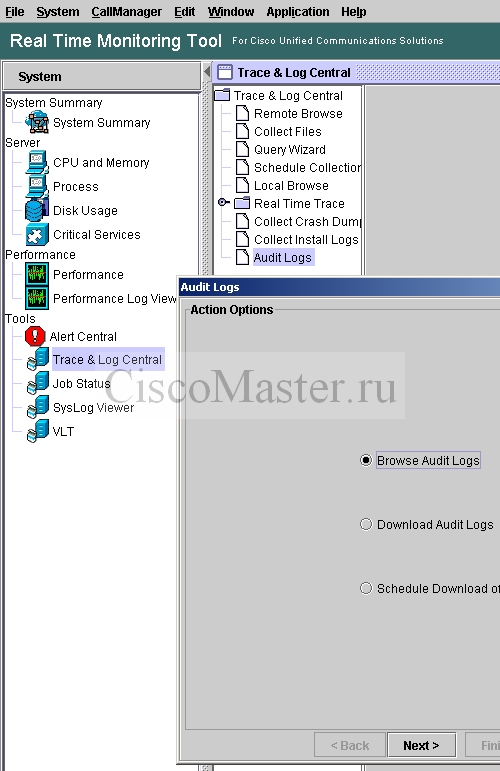Image resolution: width=500 pixels, height=771 pixels.
Task: Click the System Summary network icon
Action: (x=37, y=122)
